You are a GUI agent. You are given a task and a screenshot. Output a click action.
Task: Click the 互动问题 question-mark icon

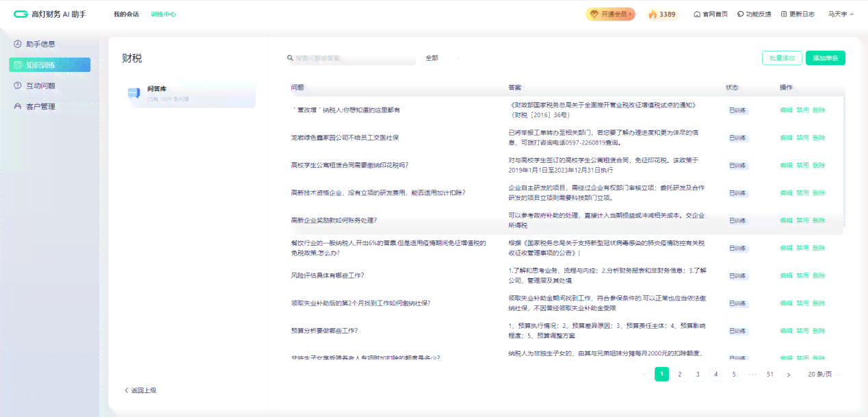coord(18,86)
